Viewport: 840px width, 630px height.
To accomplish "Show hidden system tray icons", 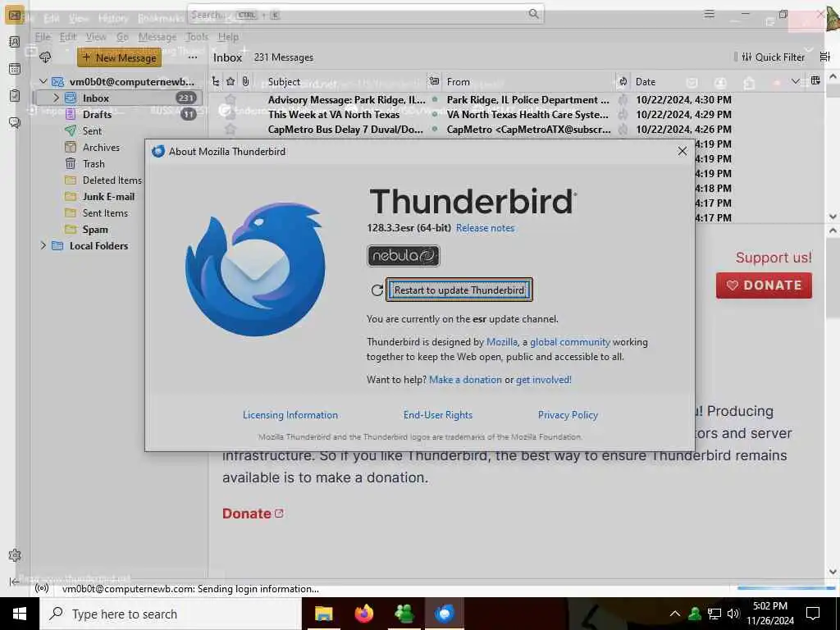I will coord(675,614).
